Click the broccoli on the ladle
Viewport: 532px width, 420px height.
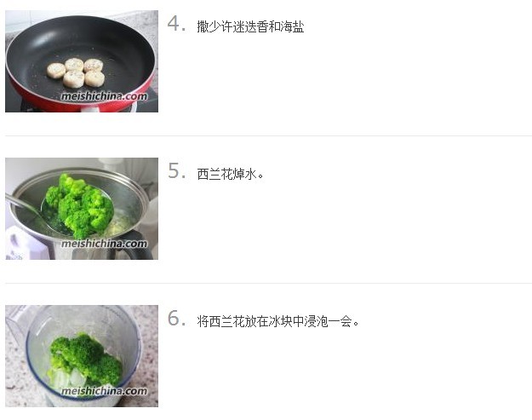pyautogui.click(x=80, y=205)
